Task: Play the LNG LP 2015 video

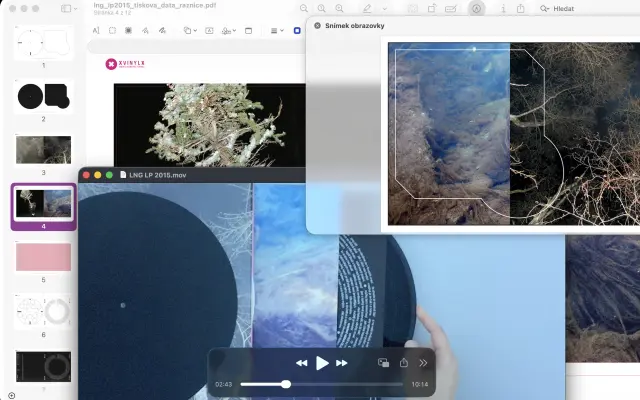Action: pos(322,363)
